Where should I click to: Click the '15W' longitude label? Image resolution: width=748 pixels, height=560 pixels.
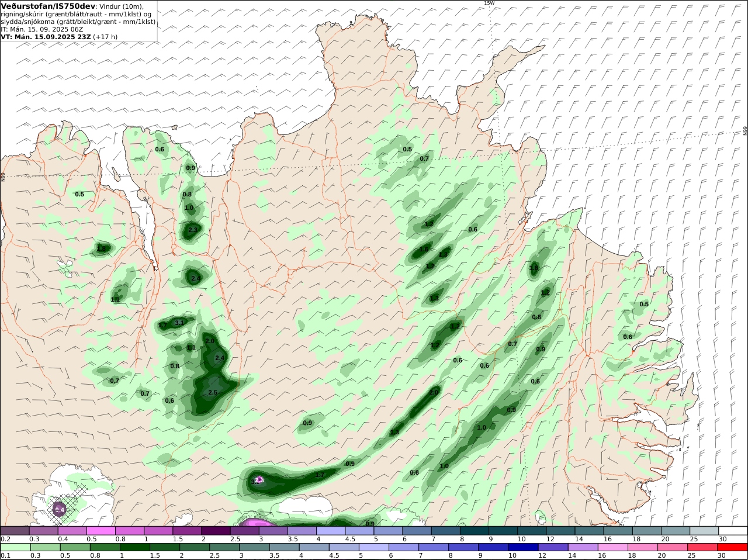(x=489, y=3)
